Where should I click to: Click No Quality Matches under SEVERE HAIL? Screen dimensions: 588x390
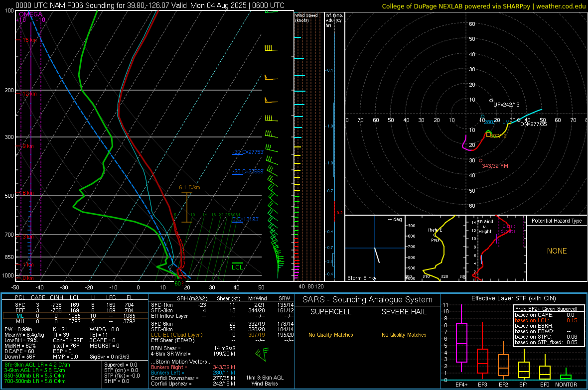tap(404, 335)
